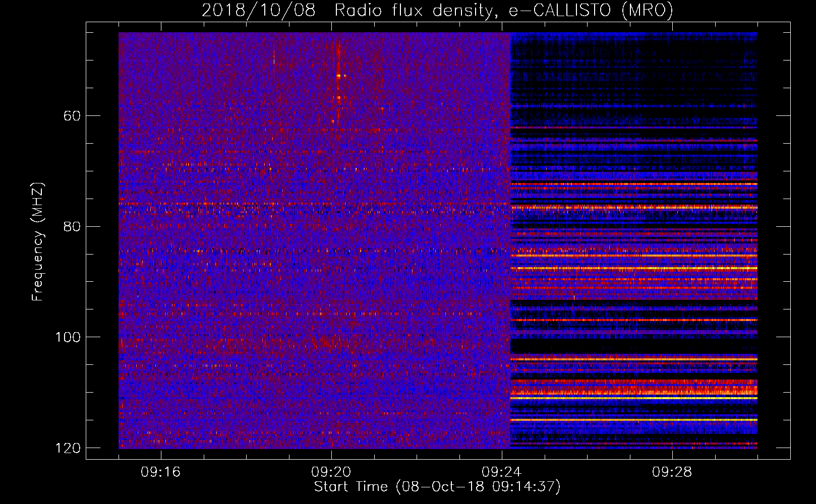Image resolution: width=816 pixels, height=504 pixels.
Task: Click the 100 frequency tick label
Action: tap(68, 337)
